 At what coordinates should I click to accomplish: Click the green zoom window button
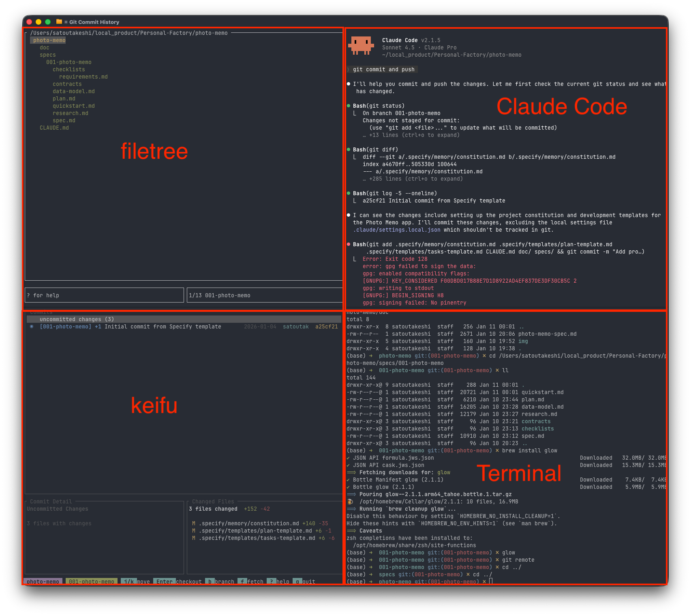(x=48, y=22)
